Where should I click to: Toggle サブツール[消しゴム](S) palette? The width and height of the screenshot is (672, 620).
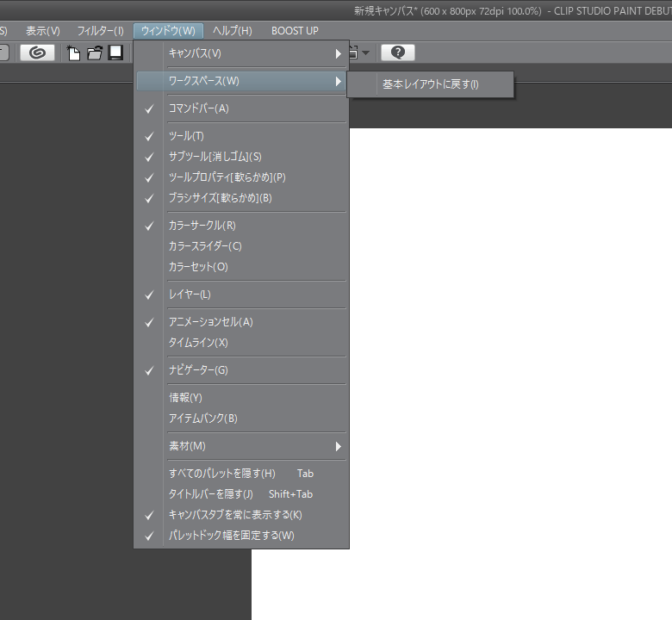point(241,157)
